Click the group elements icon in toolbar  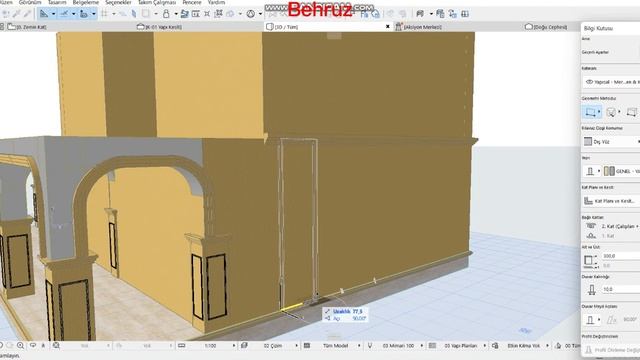[x=219, y=14]
